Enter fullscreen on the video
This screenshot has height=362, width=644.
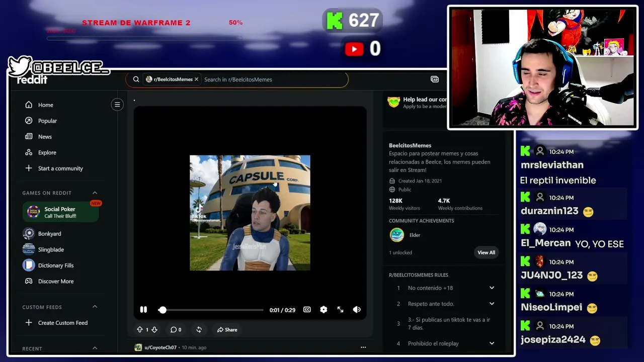click(x=340, y=310)
